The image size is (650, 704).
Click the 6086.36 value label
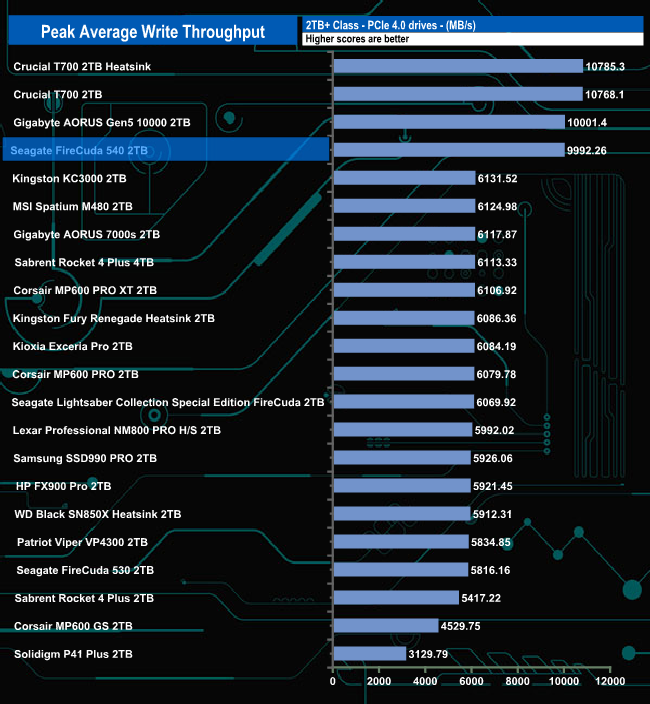[x=496, y=318]
